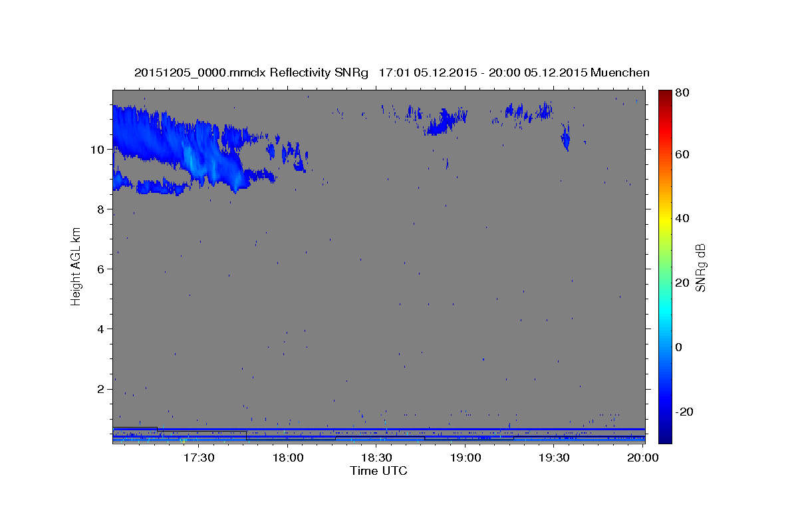Click the colorbar value 80
This screenshot has width=798, height=532.
coord(684,93)
